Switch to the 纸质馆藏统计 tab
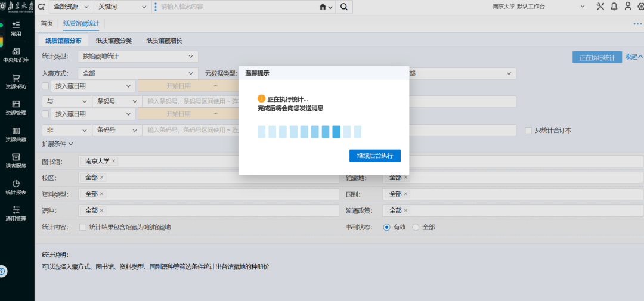This screenshot has width=644, height=301. point(81,24)
